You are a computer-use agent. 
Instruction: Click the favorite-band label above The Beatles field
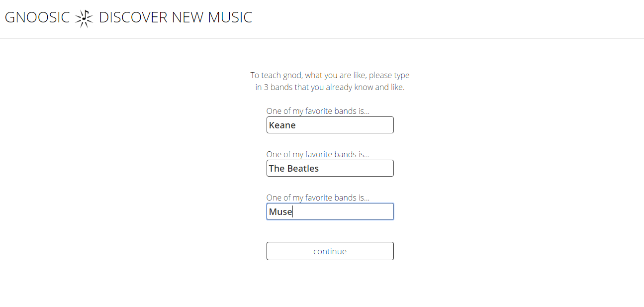pos(318,154)
